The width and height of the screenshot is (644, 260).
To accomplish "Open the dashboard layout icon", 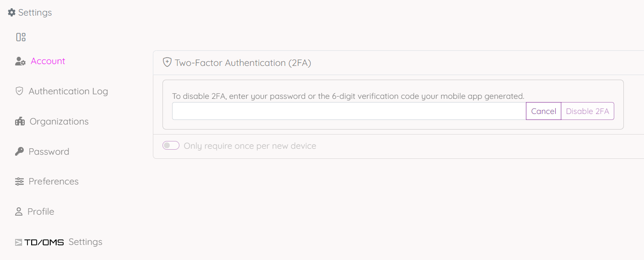I will (21, 37).
